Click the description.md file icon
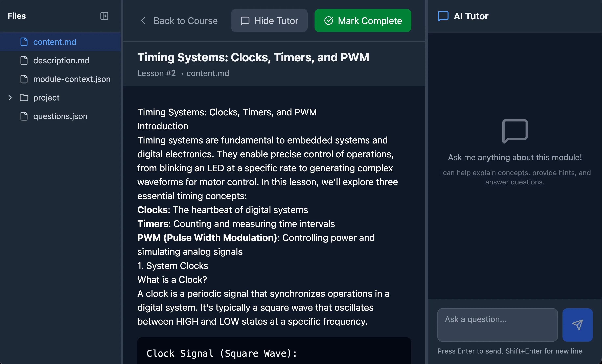This screenshot has height=364, width=602. point(24,60)
